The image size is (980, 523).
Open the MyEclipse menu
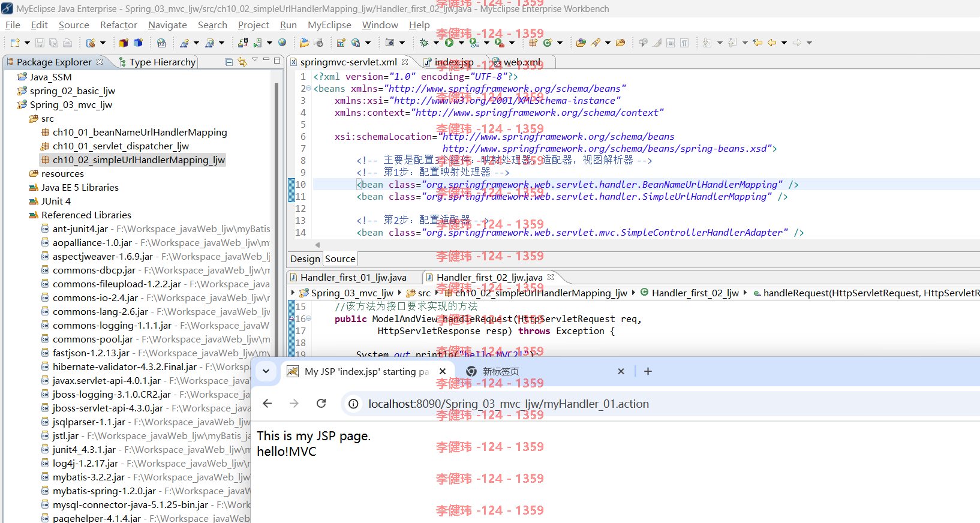(329, 25)
